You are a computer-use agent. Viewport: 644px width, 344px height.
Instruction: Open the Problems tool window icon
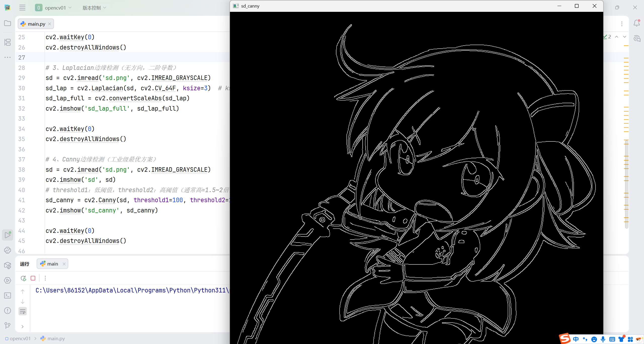[8, 311]
